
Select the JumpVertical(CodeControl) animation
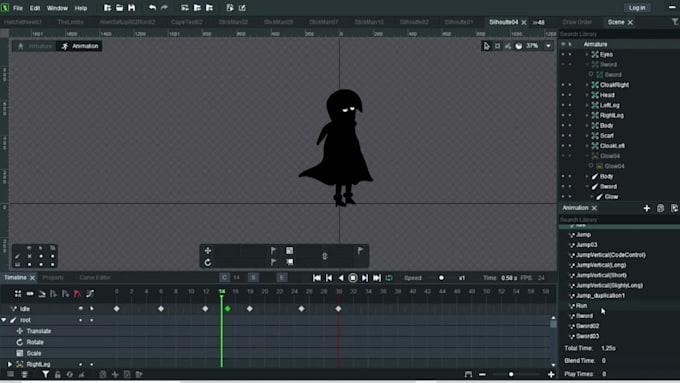pyautogui.click(x=610, y=255)
